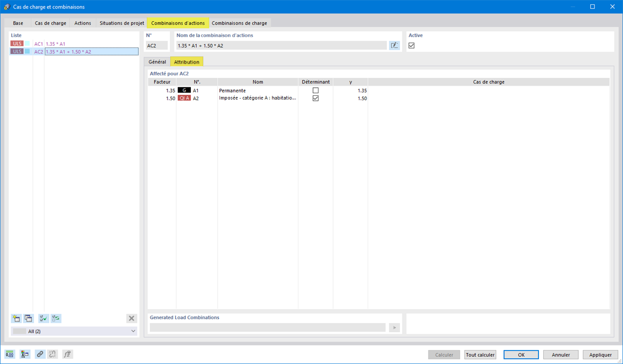Uncheck Déterminant for Imposée catégorie A row
Viewport: 623px width, 364px height.
tap(315, 98)
